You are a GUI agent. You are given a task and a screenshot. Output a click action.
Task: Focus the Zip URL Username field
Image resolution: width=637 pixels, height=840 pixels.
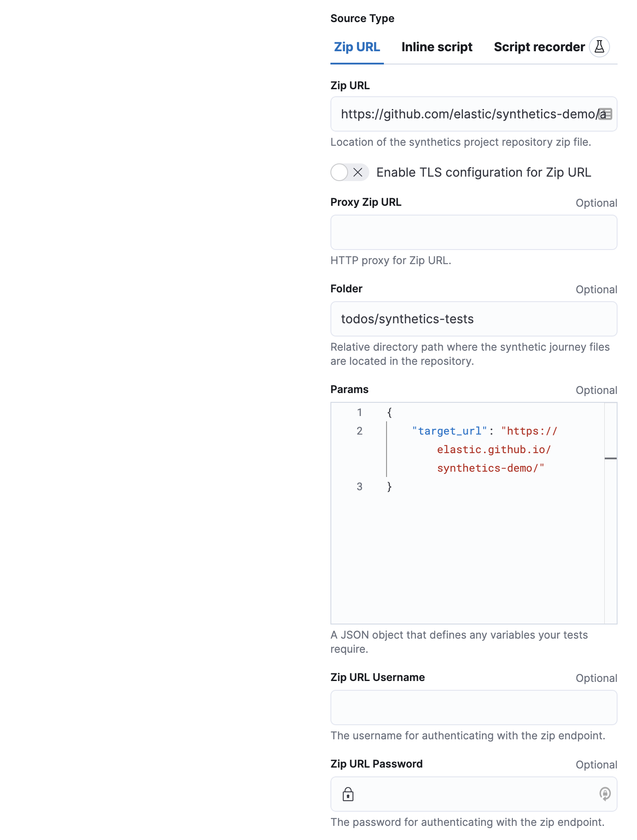474,707
